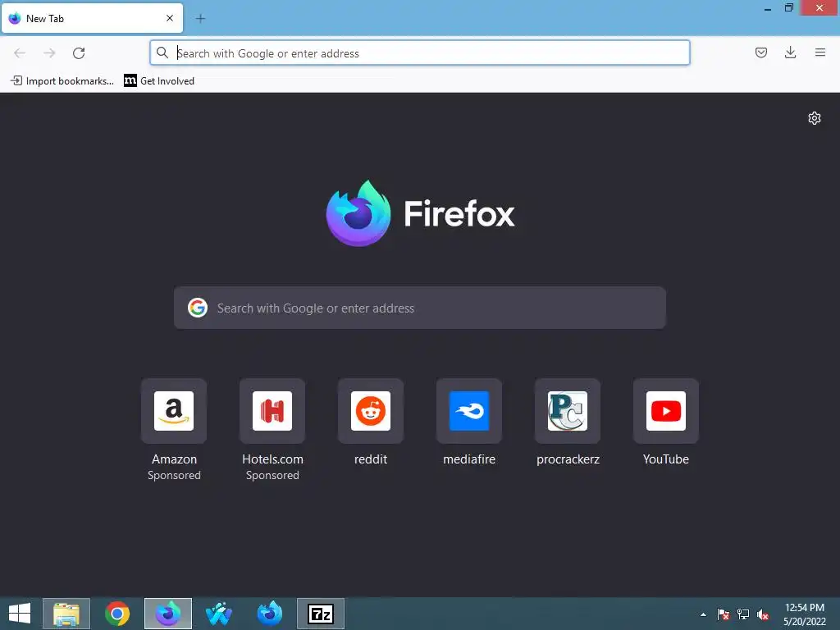
Task: Click Action Center flag tray icon
Action: [724, 614]
